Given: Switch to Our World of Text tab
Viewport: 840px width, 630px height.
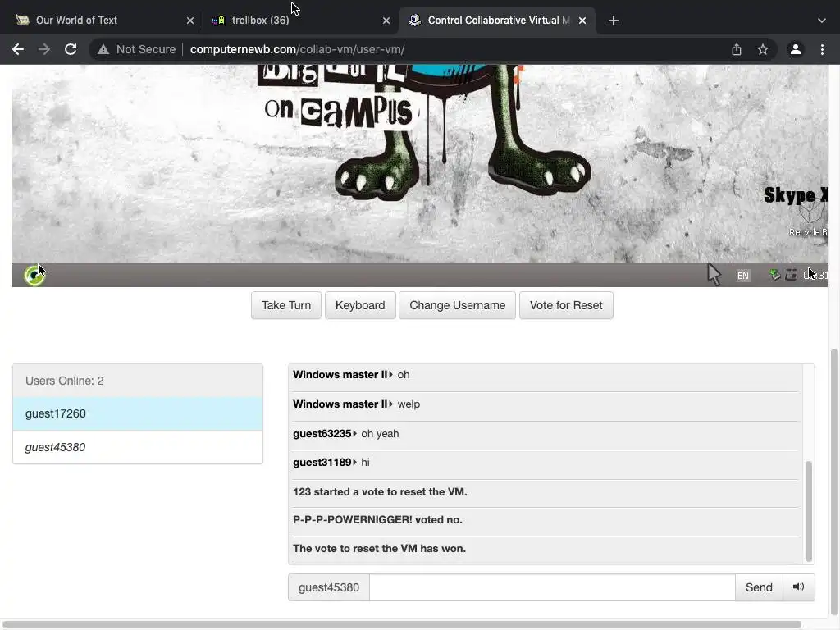Looking at the screenshot, I should coord(102,21).
